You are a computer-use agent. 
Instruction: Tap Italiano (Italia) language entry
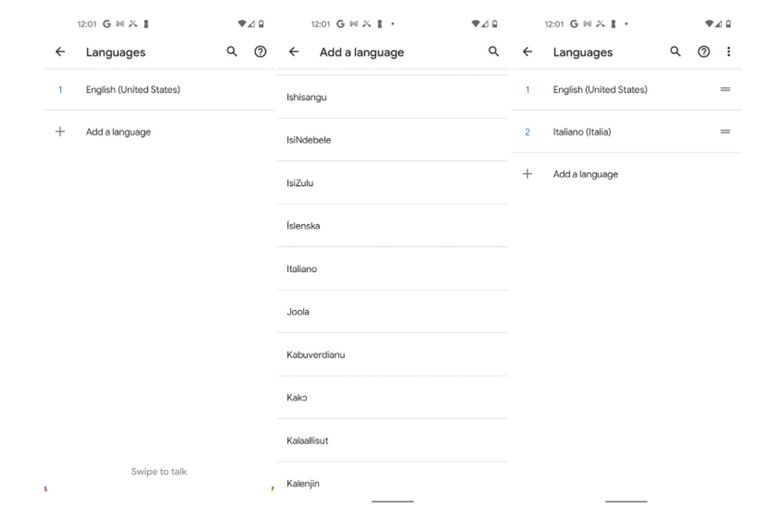582,132
